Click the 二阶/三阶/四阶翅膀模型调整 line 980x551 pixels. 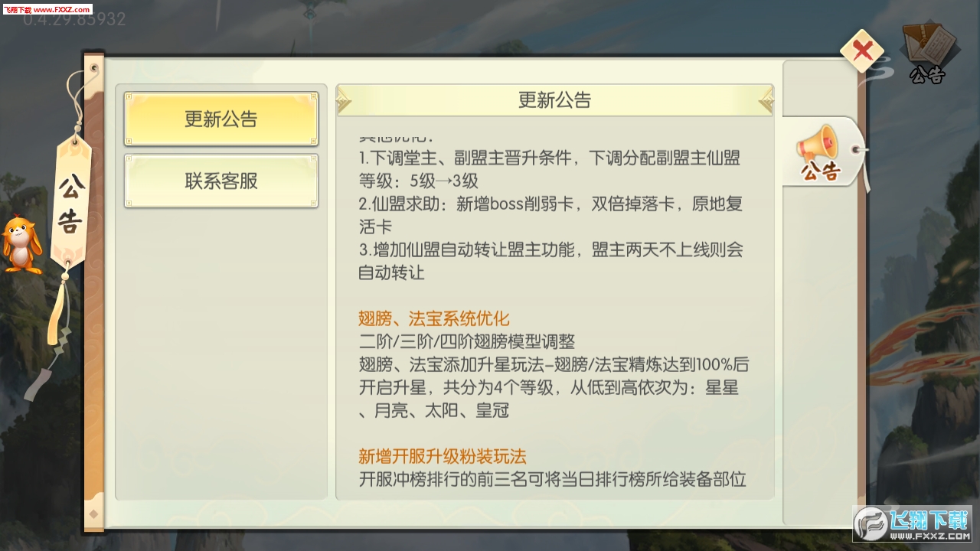coord(466,342)
